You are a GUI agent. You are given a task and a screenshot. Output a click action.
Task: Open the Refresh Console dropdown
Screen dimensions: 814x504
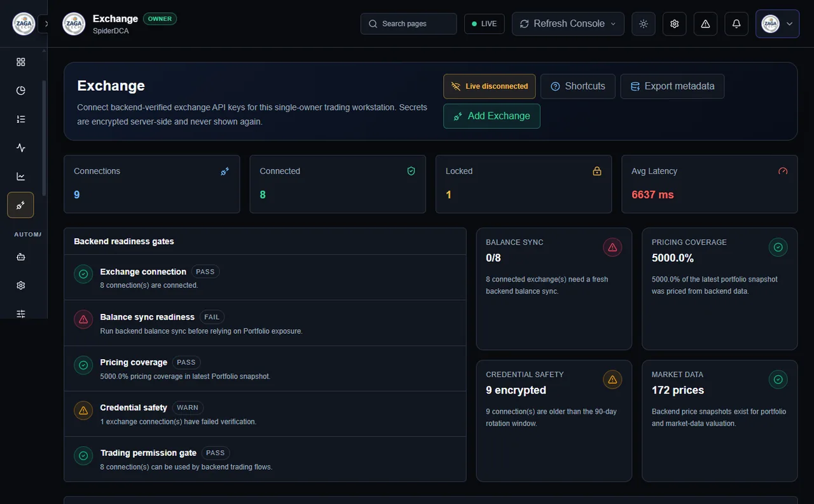[x=568, y=24]
